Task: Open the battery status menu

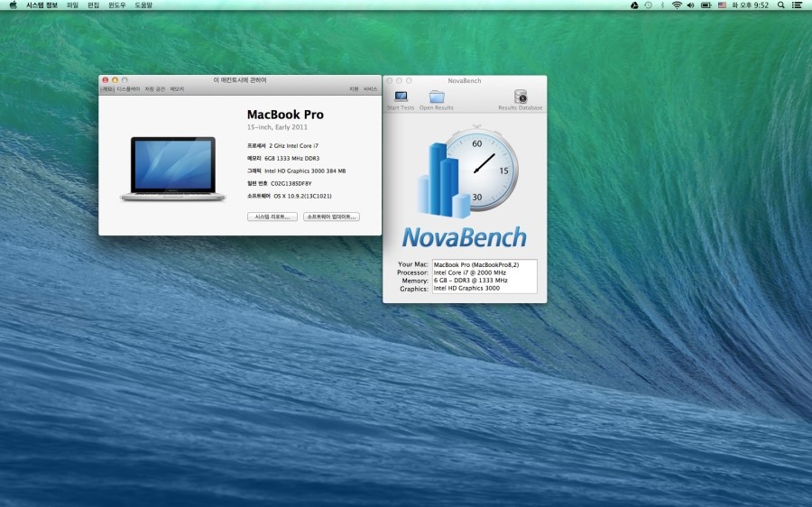Action: (706, 5)
